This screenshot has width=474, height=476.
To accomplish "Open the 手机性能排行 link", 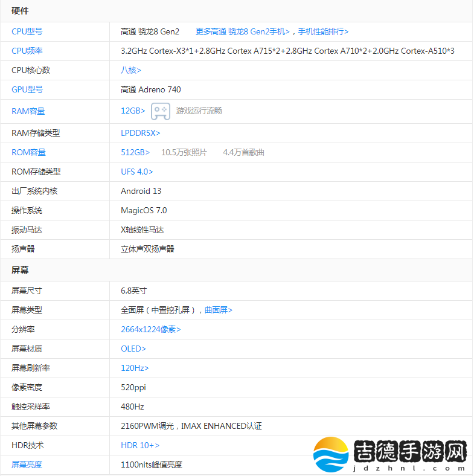I will click(323, 31).
